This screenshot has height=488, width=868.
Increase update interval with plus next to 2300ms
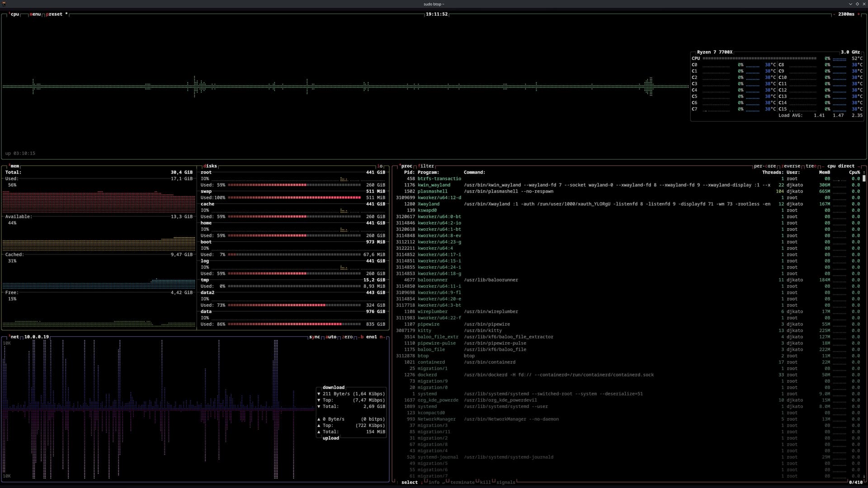coord(859,14)
